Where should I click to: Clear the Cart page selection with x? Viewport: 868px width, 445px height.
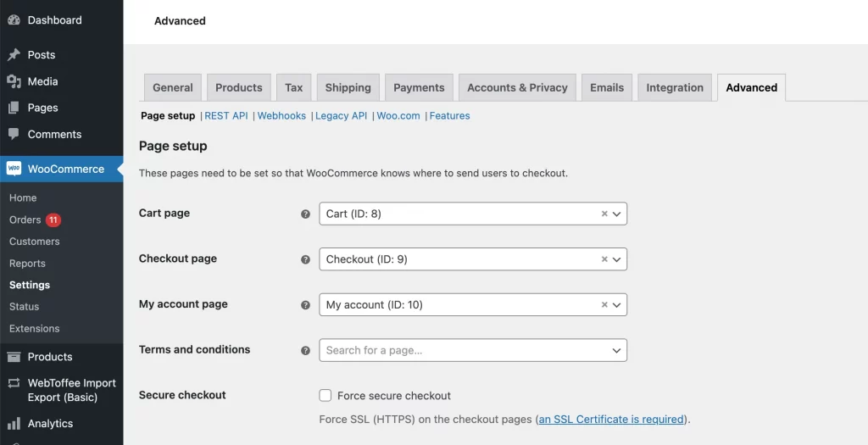[x=604, y=214]
